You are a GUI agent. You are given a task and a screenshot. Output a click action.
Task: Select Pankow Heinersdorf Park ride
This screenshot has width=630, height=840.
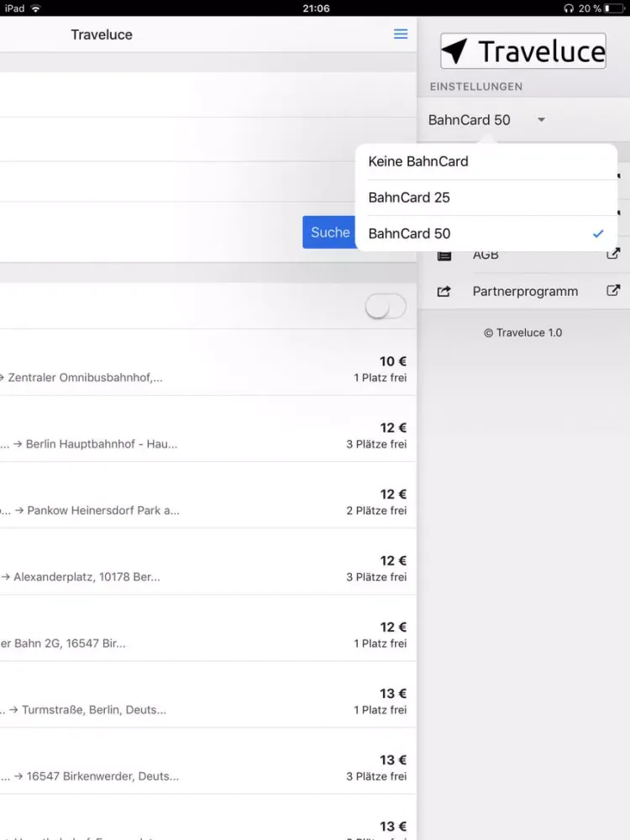(207, 495)
